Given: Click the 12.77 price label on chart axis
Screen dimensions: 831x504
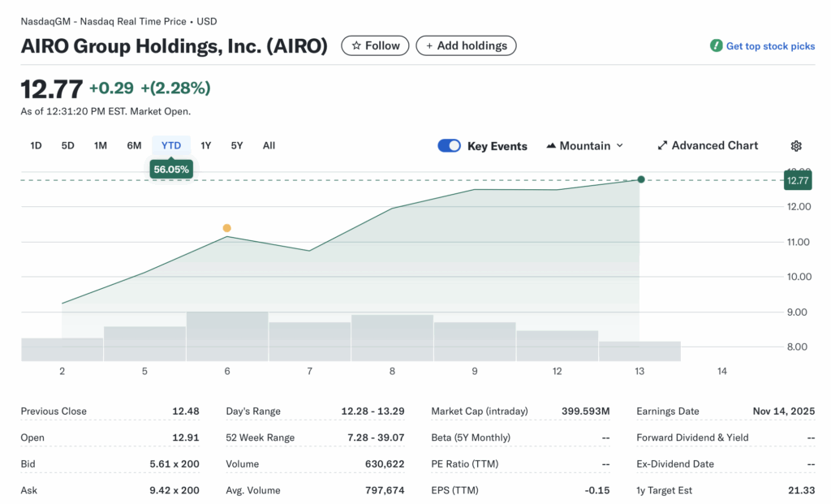Looking at the screenshot, I should tap(798, 180).
